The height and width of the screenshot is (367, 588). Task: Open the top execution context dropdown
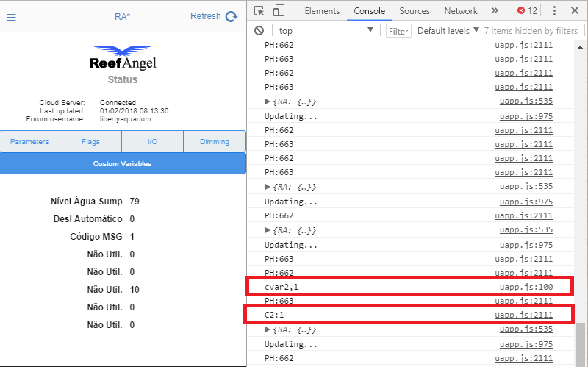click(326, 31)
